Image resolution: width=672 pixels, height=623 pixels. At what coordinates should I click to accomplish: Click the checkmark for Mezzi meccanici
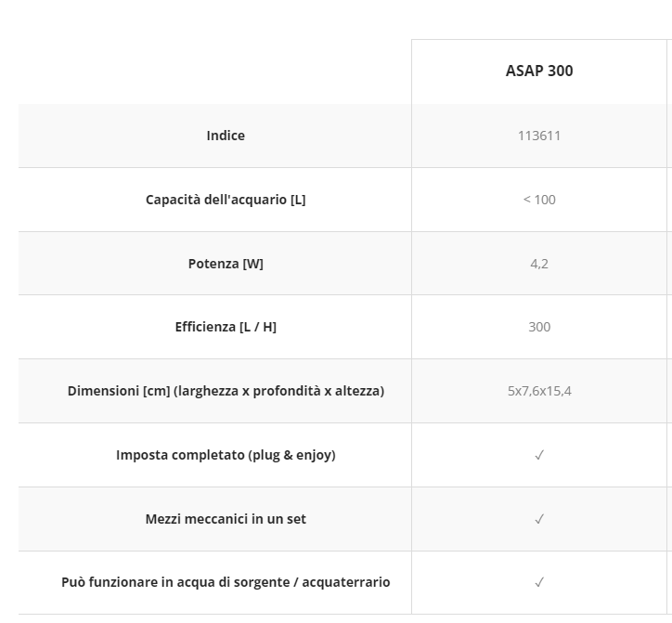539,519
